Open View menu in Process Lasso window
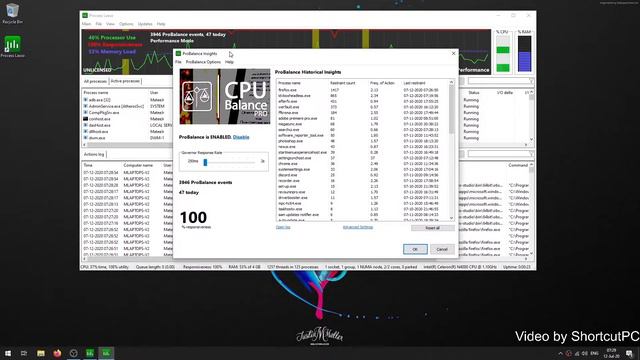 (x=110, y=24)
